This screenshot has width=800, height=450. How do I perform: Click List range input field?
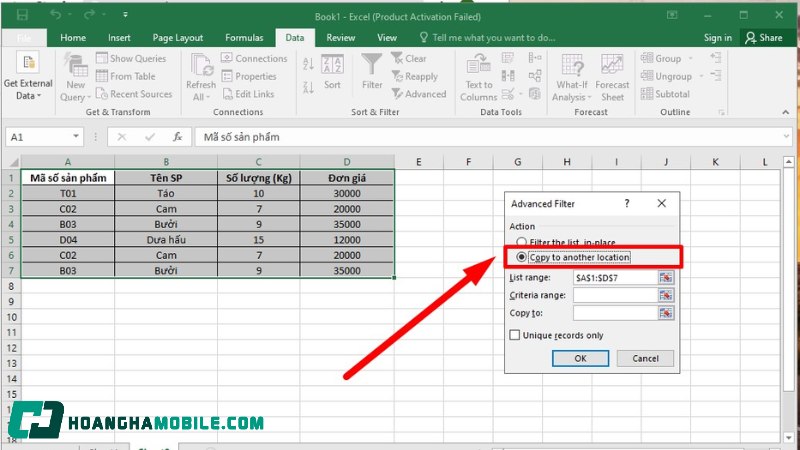tap(615, 278)
